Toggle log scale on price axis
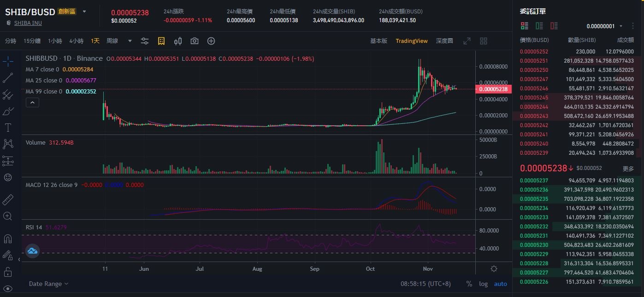 pyautogui.click(x=483, y=284)
